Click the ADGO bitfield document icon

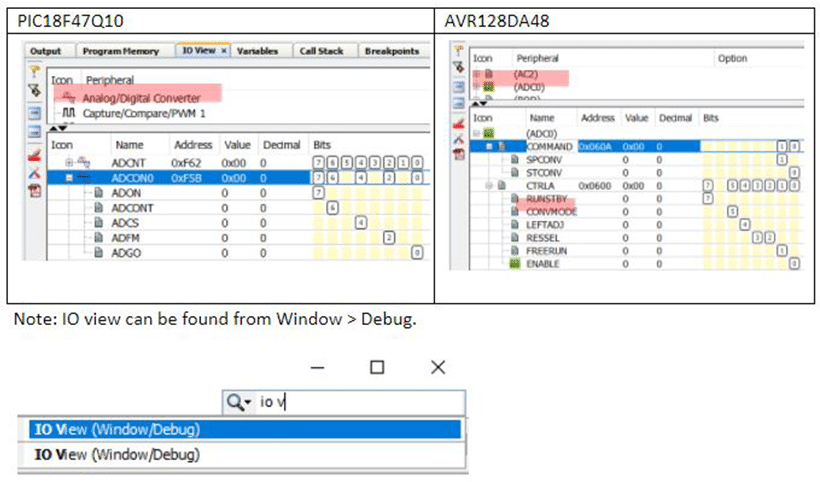tap(99, 253)
